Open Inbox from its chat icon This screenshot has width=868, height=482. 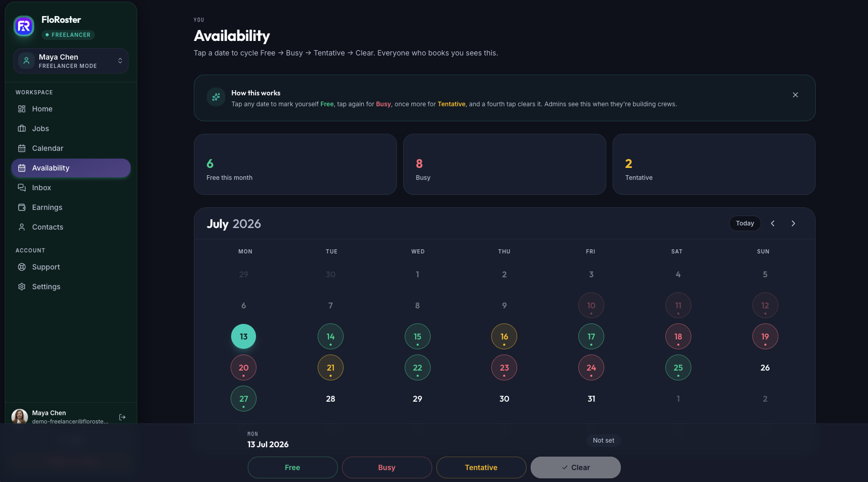[22, 188]
